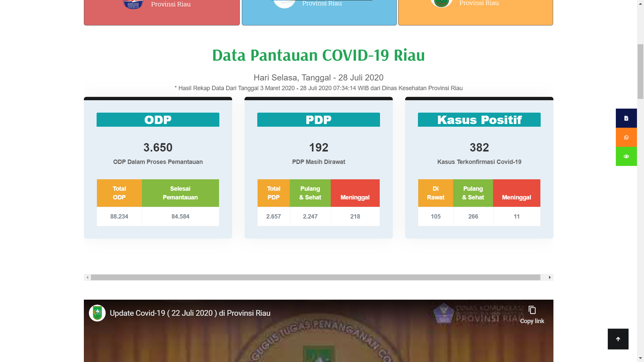The width and height of the screenshot is (644, 362).
Task: Click the green eye icon button
Action: point(626,157)
